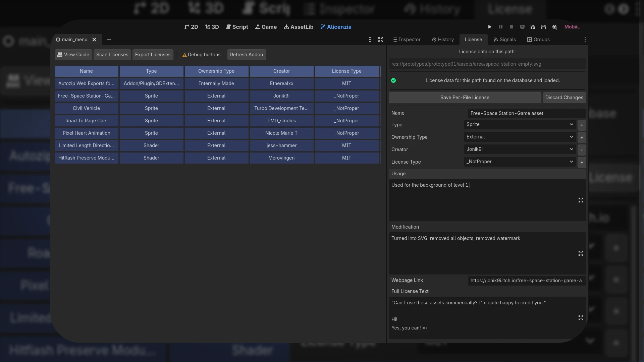Open the View Guide documentation button
Image resolution: width=644 pixels, height=362 pixels.
(73, 55)
